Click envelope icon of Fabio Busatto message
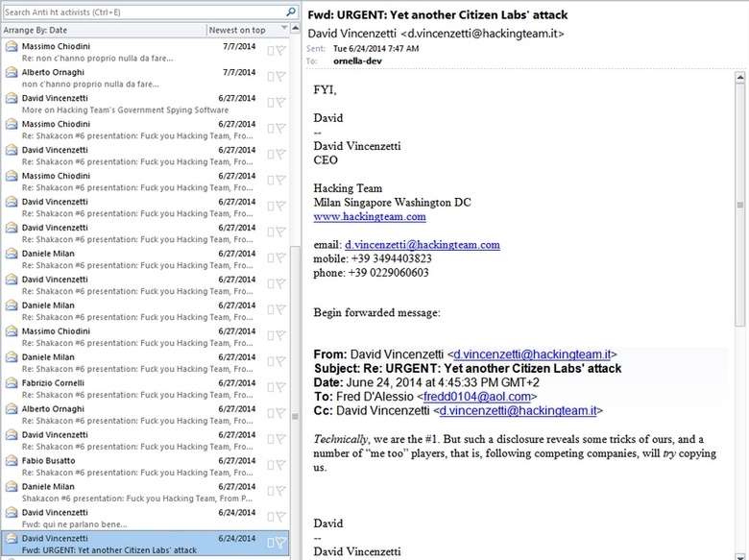Image resolution: width=749 pixels, height=560 pixels. (12, 461)
